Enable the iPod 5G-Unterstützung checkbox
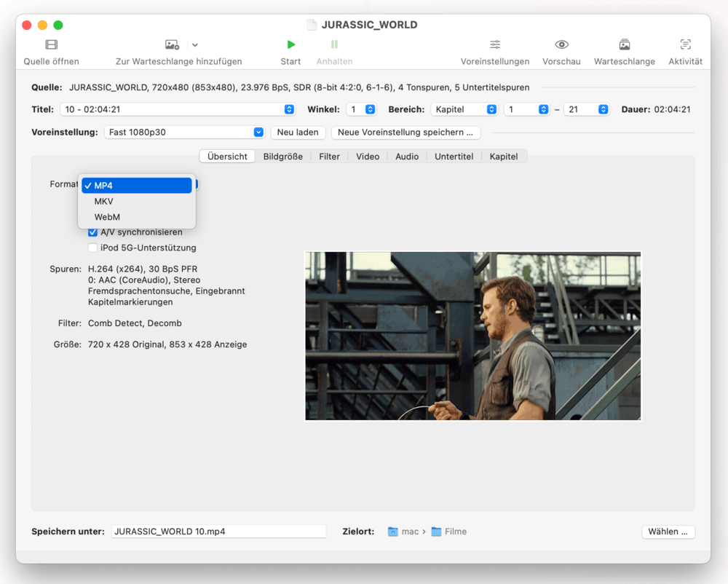The height and width of the screenshot is (584, 728). [x=92, y=248]
